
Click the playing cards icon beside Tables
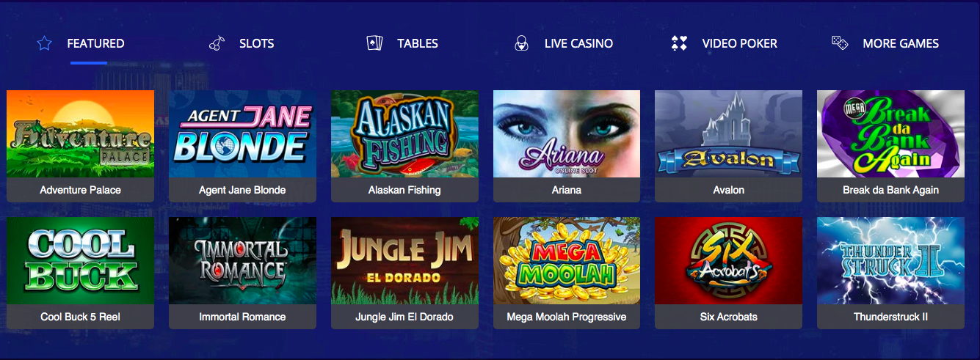pyautogui.click(x=374, y=43)
